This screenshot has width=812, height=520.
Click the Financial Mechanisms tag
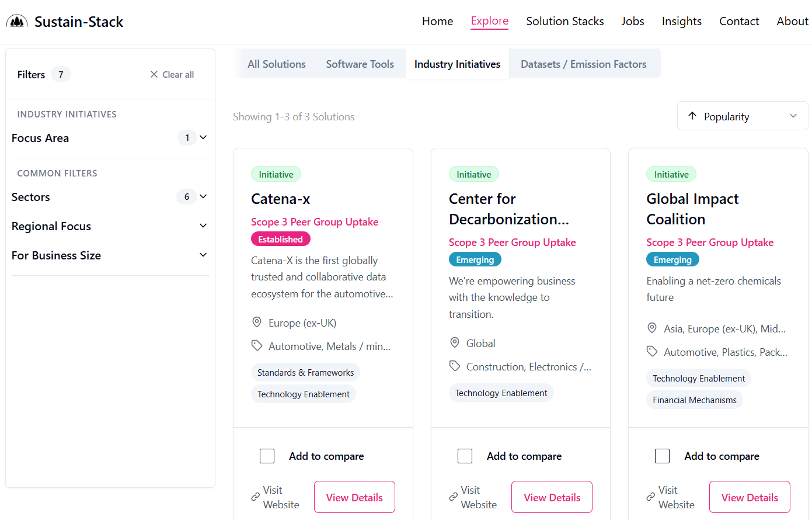click(695, 400)
